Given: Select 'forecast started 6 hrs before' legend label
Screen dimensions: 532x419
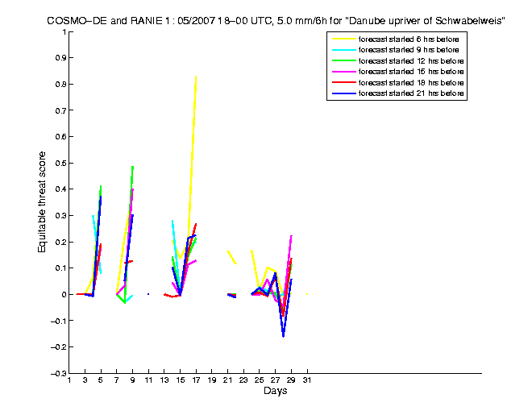Looking at the screenshot, I should coord(411,39).
